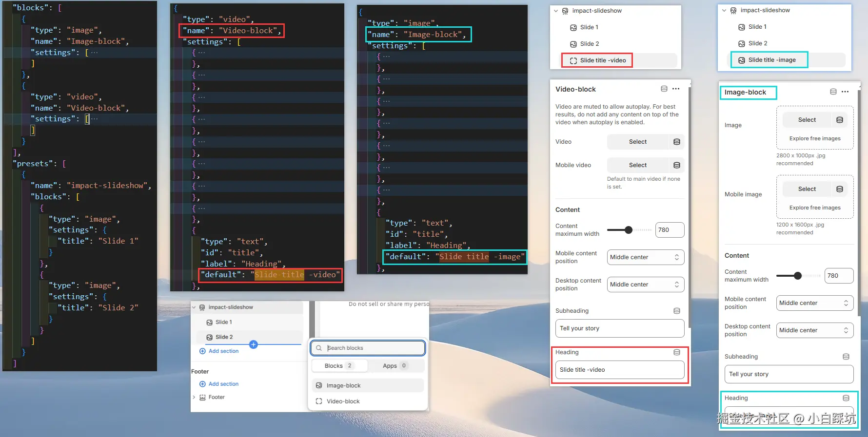
Task: Click Subheading Tell your story field in Video-block panel
Action: (620, 328)
